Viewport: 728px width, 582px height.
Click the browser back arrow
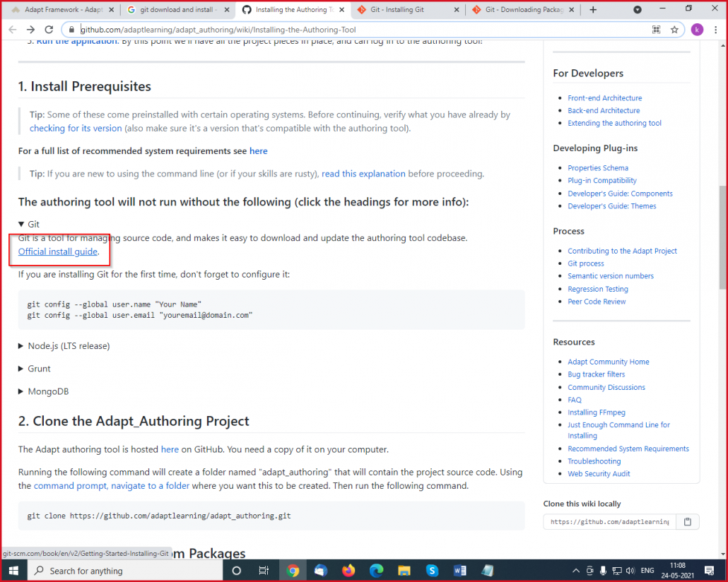coord(12,30)
